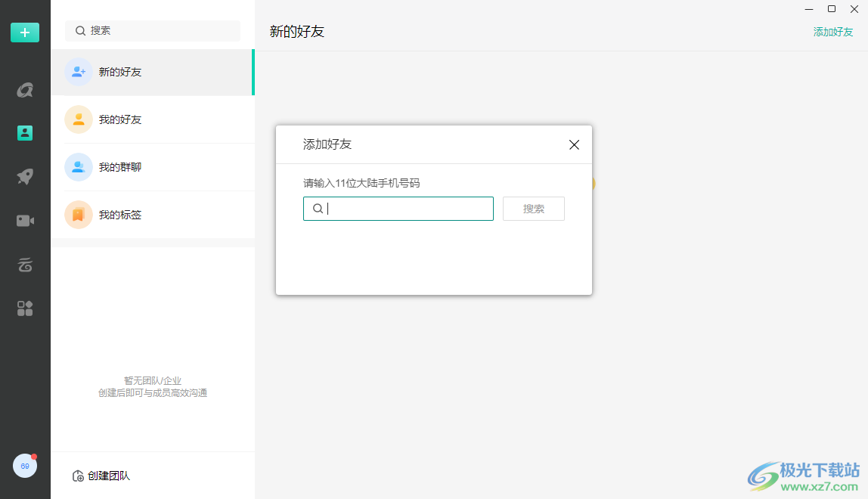Minimize the application window
Viewport: 868px width, 499px height.
[809, 9]
